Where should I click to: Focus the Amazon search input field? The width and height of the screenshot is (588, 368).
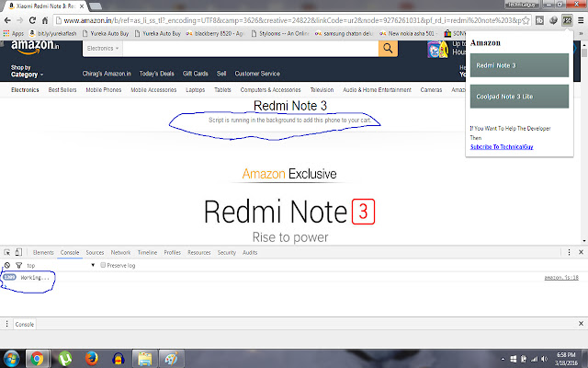[251, 49]
